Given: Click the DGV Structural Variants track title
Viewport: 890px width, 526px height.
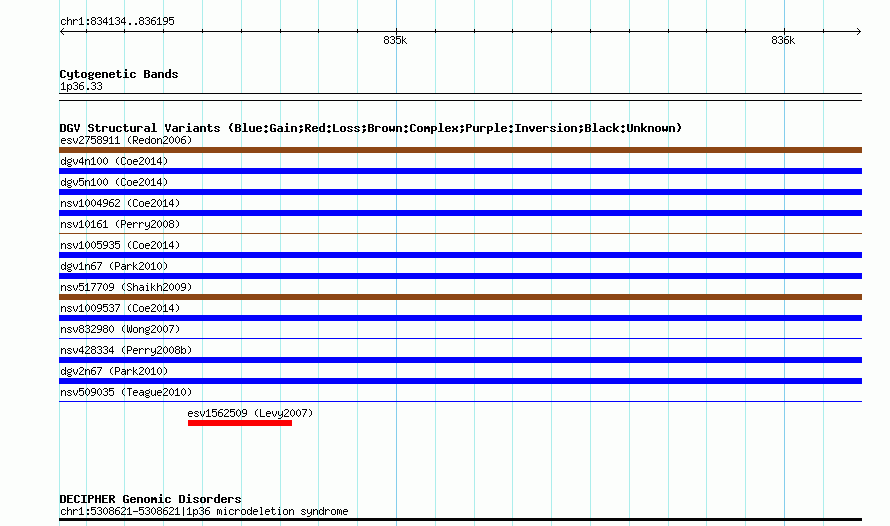Looking at the screenshot, I should [371, 128].
